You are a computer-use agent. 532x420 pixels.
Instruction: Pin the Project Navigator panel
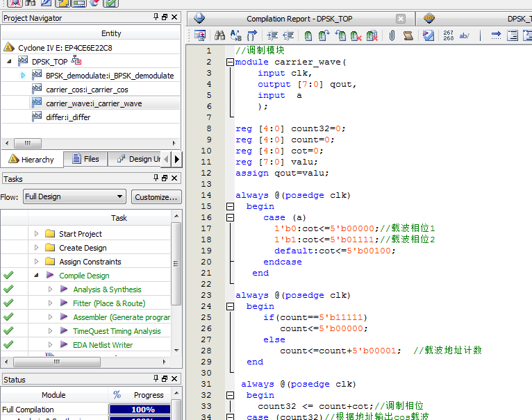154,17
